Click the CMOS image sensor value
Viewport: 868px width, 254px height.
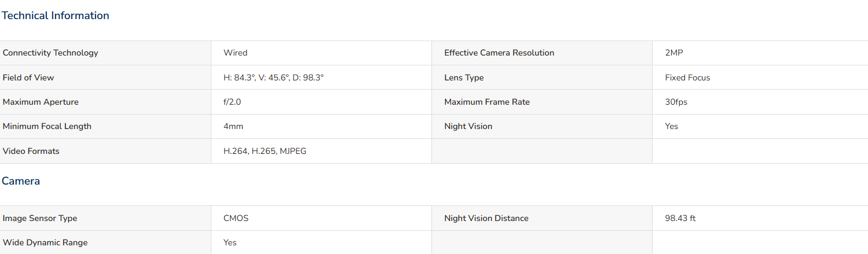pyautogui.click(x=236, y=218)
